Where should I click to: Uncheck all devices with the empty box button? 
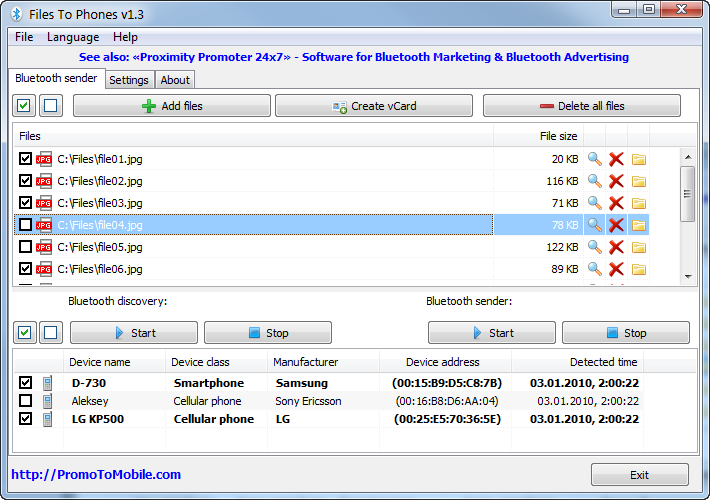point(51,333)
